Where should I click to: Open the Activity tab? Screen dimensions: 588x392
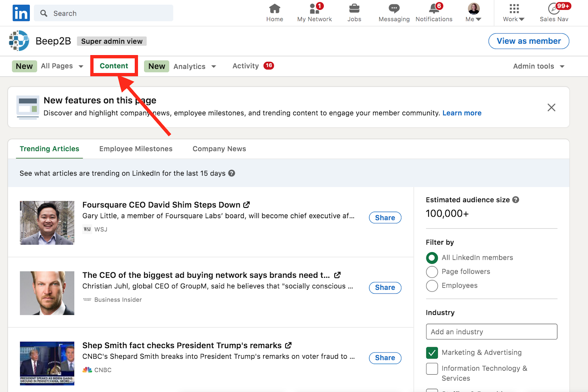[x=245, y=66]
